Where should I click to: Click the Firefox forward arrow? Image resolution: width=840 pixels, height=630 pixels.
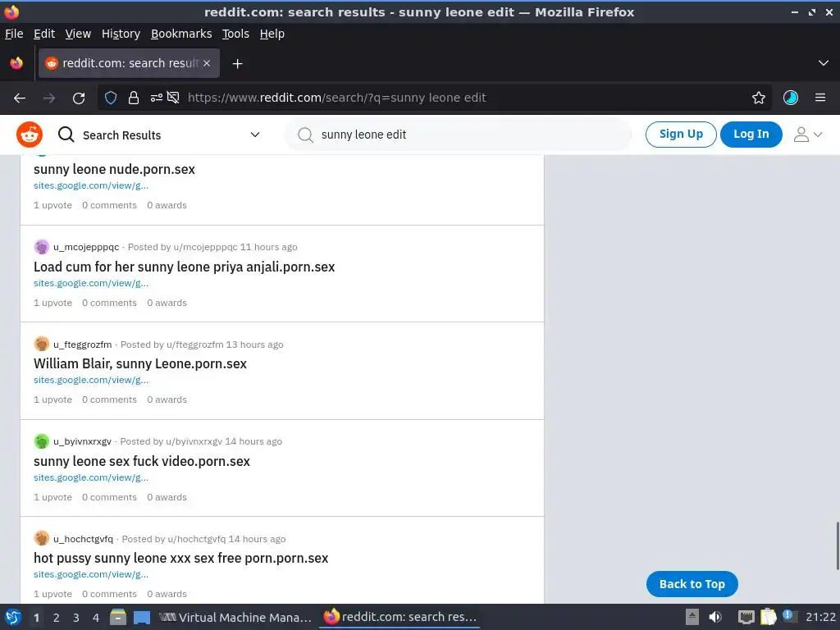49,98
